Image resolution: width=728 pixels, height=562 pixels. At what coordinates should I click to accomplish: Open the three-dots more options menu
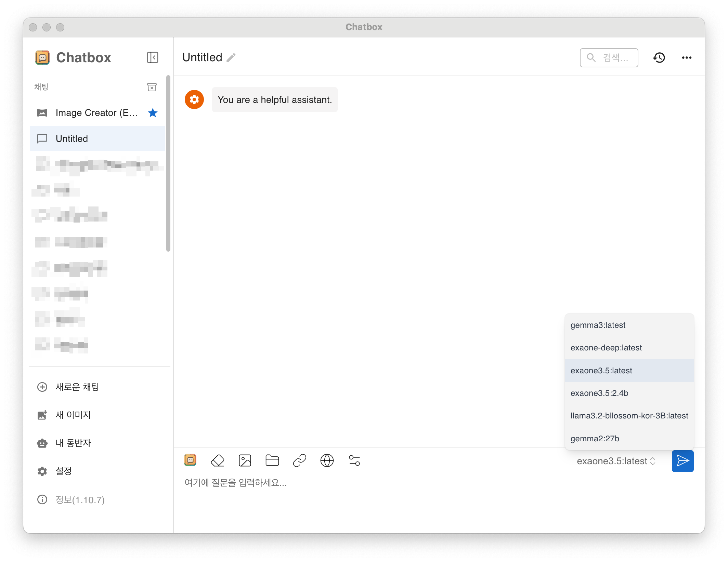coord(686,57)
